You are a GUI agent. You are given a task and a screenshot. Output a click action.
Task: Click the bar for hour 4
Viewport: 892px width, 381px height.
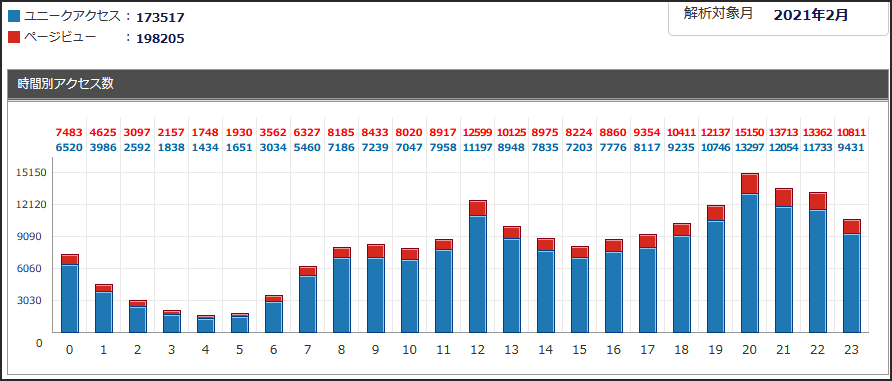coord(205,324)
